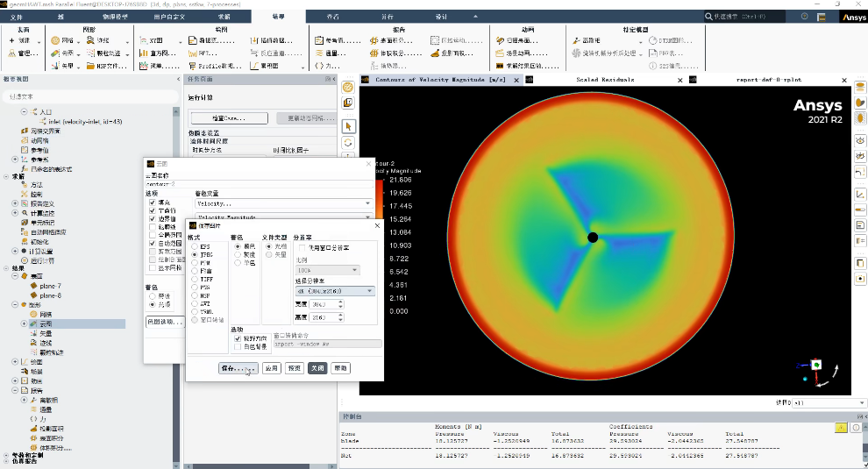This screenshot has height=469, width=868.
Task: Open the 管理 surface manage tool
Action: click(23, 53)
